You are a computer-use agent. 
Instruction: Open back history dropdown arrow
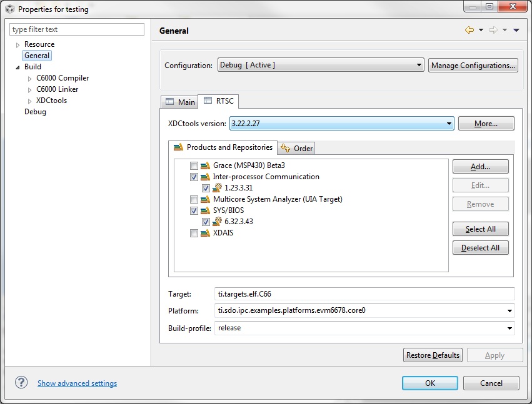coord(481,30)
